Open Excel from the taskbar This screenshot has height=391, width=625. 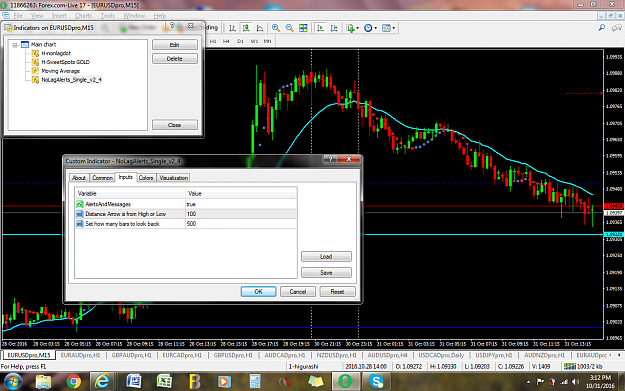point(164,381)
